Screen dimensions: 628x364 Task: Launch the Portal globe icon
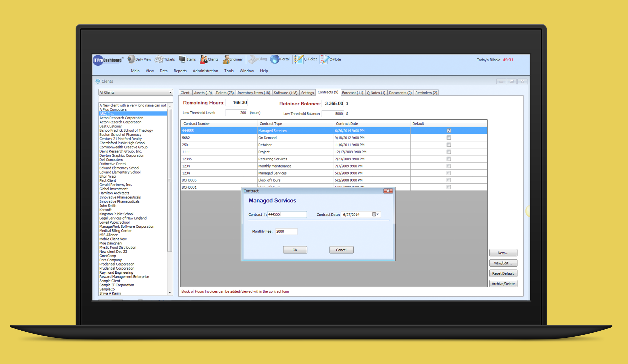click(x=275, y=59)
